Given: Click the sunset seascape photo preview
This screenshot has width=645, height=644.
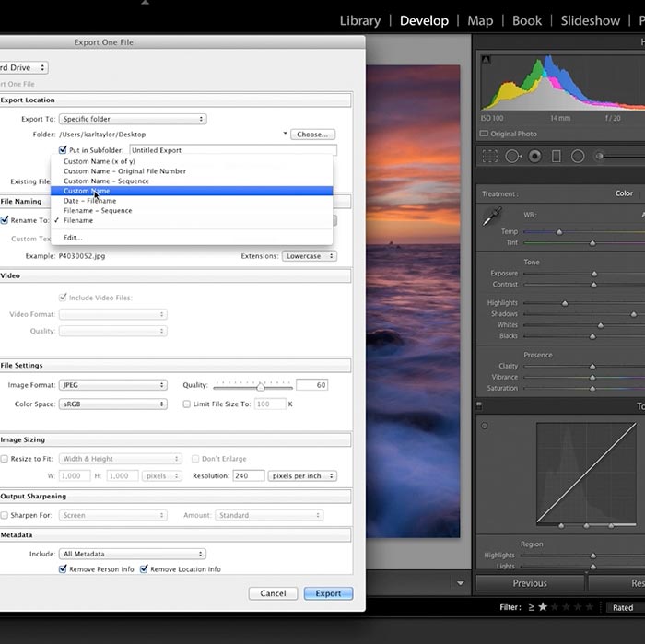Looking at the screenshot, I should click(x=413, y=301).
